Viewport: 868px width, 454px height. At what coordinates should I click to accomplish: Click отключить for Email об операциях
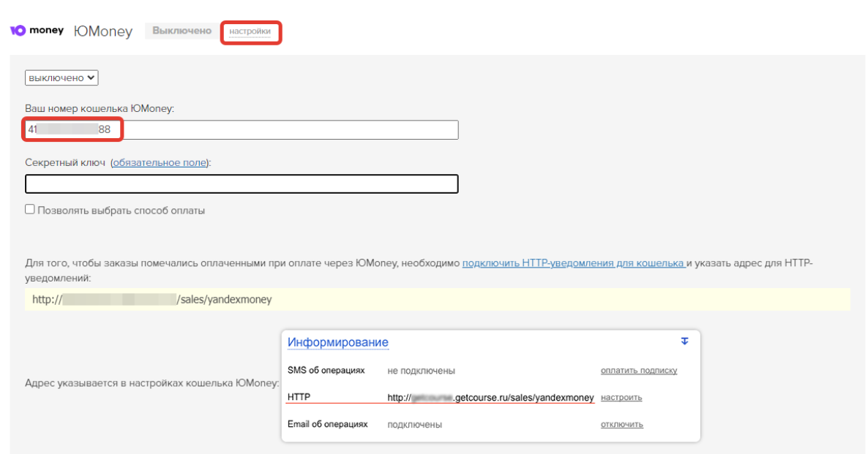point(621,425)
